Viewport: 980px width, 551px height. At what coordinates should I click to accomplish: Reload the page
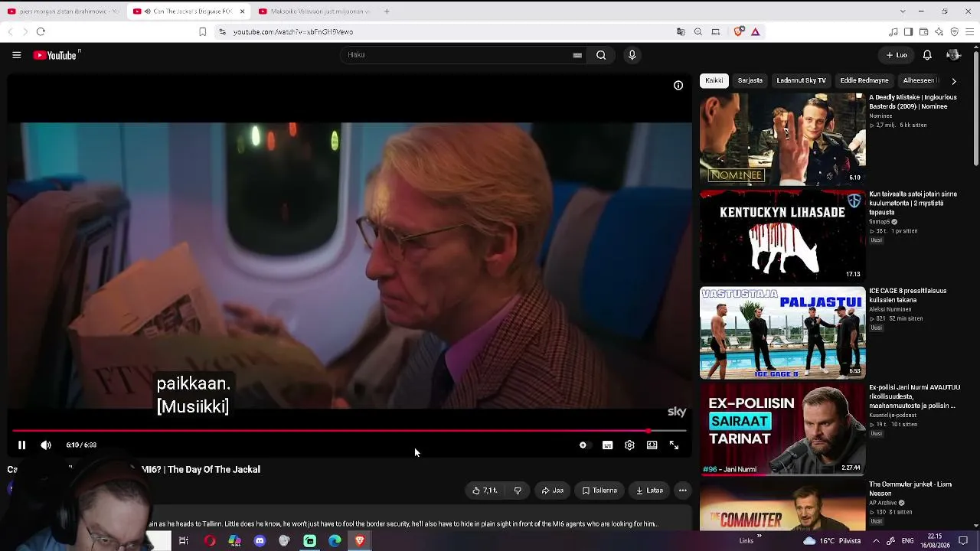(41, 32)
